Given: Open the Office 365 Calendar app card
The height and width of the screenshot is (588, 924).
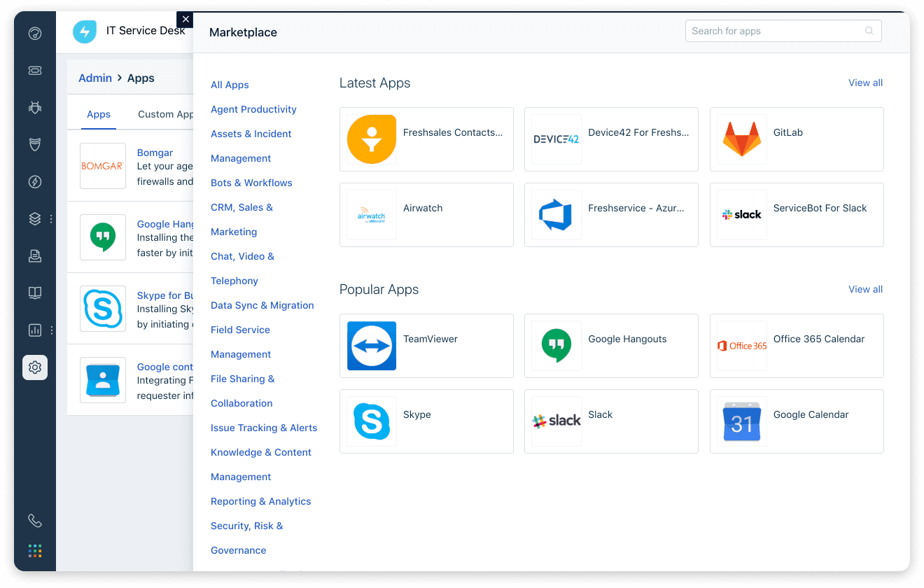Looking at the screenshot, I should [x=797, y=346].
